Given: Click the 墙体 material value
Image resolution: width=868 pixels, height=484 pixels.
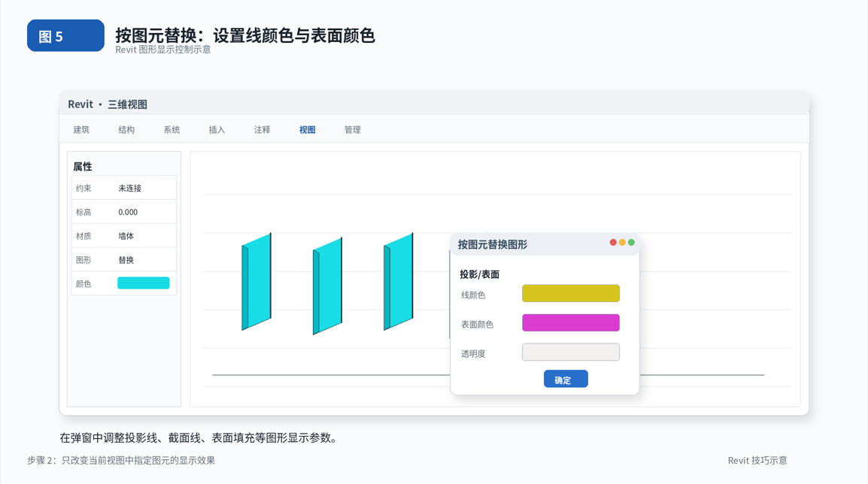Looking at the screenshot, I should point(126,236).
